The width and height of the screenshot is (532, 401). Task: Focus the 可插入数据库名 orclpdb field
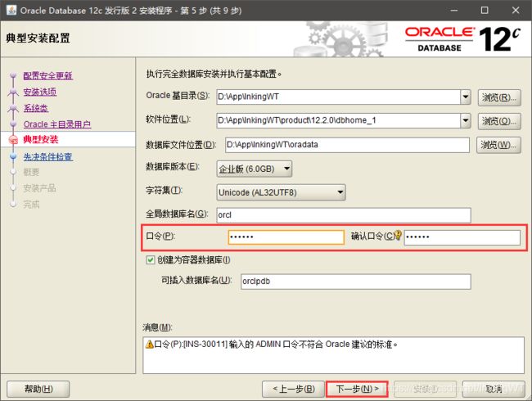356,282
